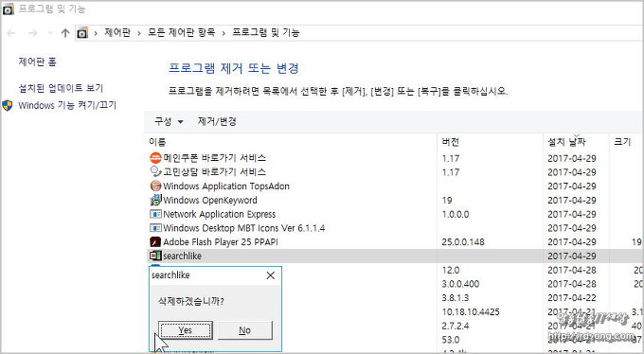Close the searchlike dialog
The height and width of the screenshot is (354, 644).
coord(270,275)
